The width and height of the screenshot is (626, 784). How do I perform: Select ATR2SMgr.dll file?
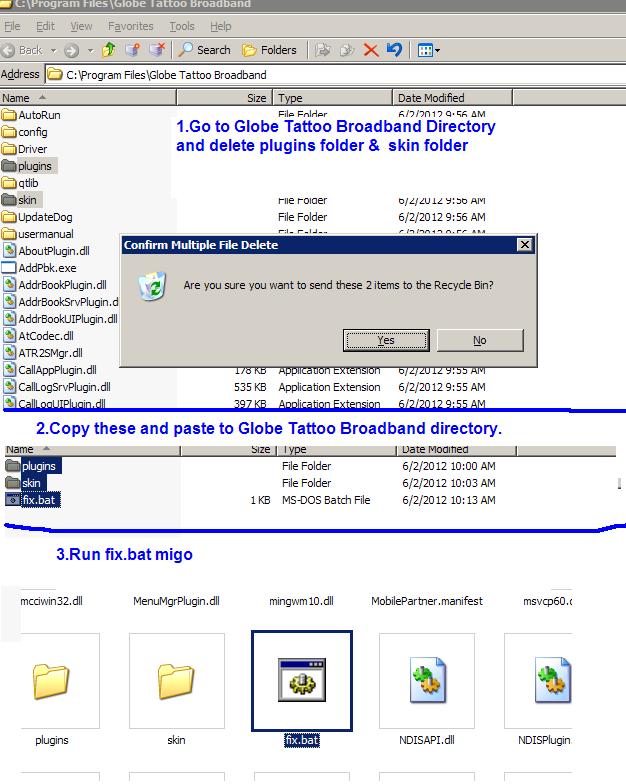43,353
